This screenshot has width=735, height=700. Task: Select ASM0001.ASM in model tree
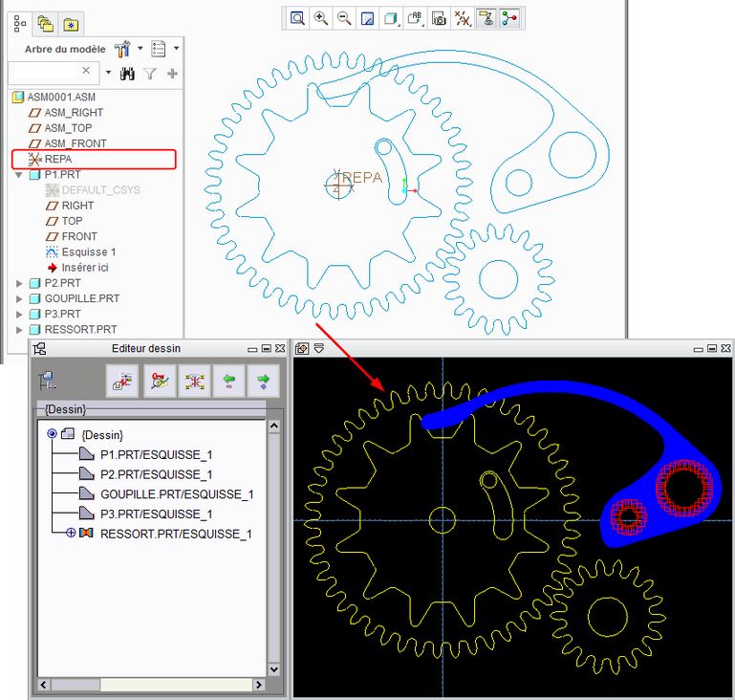click(x=61, y=97)
